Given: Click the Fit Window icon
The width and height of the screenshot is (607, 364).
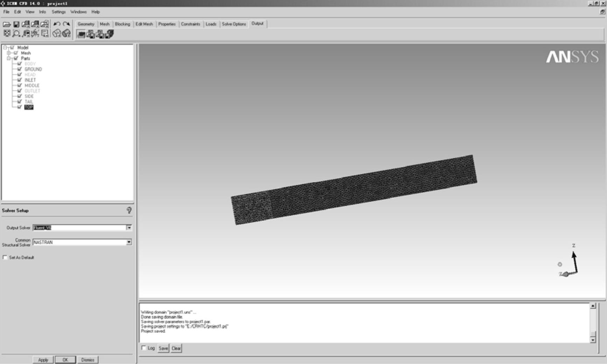Looking at the screenshot, I should (x=7, y=34).
